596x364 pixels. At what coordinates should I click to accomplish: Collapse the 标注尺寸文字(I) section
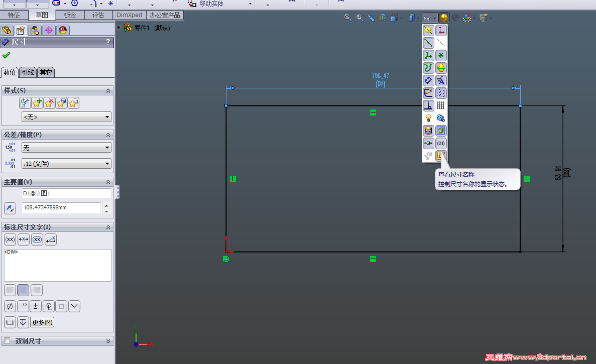[x=108, y=227]
